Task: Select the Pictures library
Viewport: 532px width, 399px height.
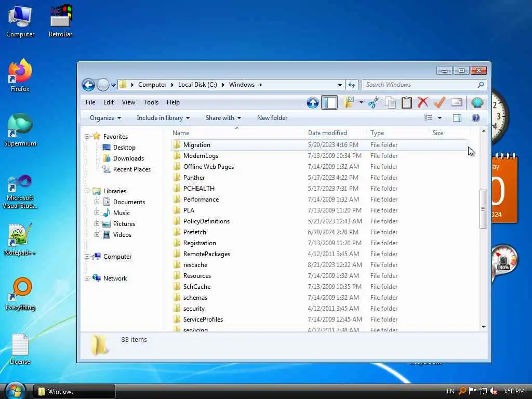Action: [124, 224]
